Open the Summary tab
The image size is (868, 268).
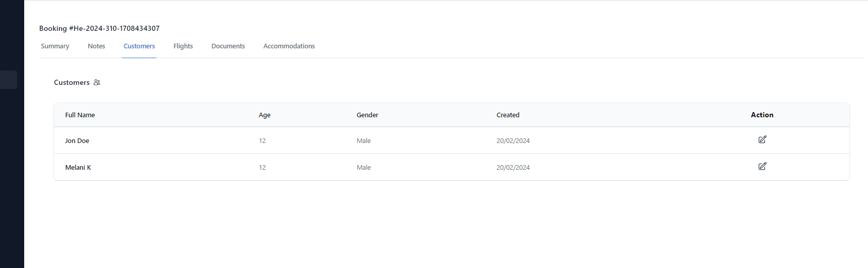pyautogui.click(x=55, y=46)
